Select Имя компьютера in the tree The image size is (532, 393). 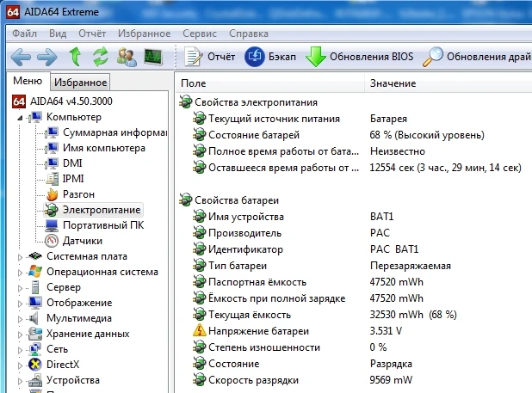coord(104,148)
